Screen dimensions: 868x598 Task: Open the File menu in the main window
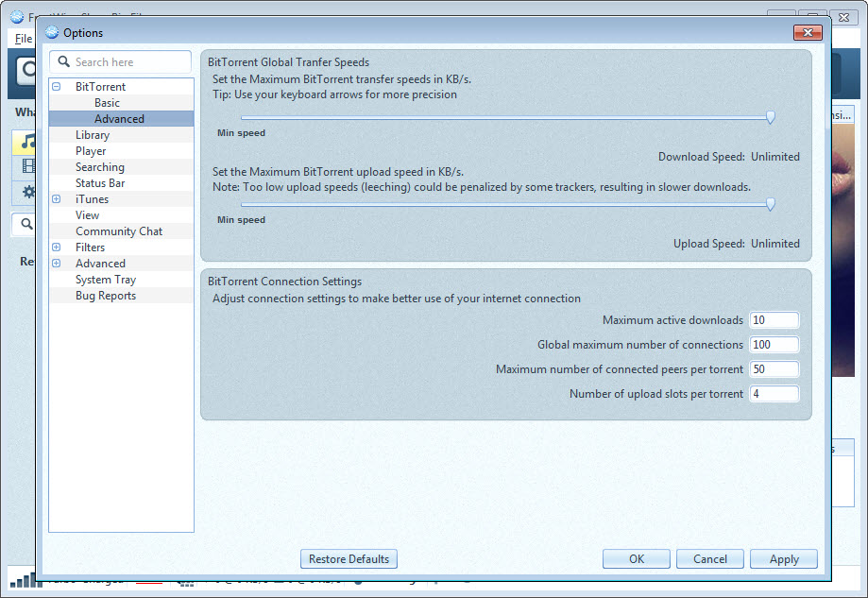coord(24,39)
